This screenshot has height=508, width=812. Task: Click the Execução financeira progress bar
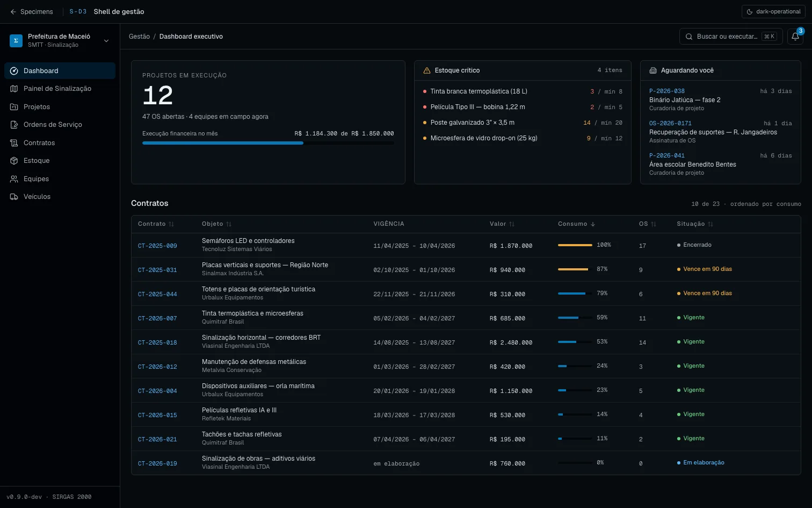tap(268, 143)
